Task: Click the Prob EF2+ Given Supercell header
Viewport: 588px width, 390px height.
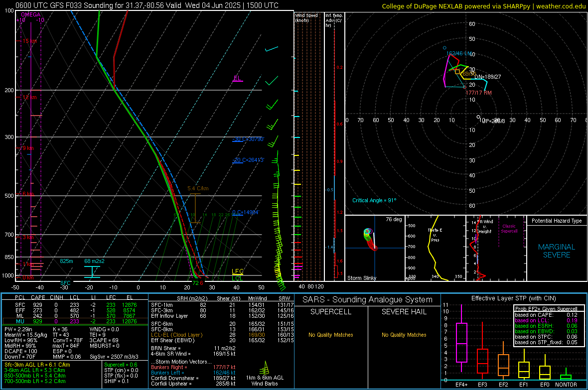Action: coord(546,309)
